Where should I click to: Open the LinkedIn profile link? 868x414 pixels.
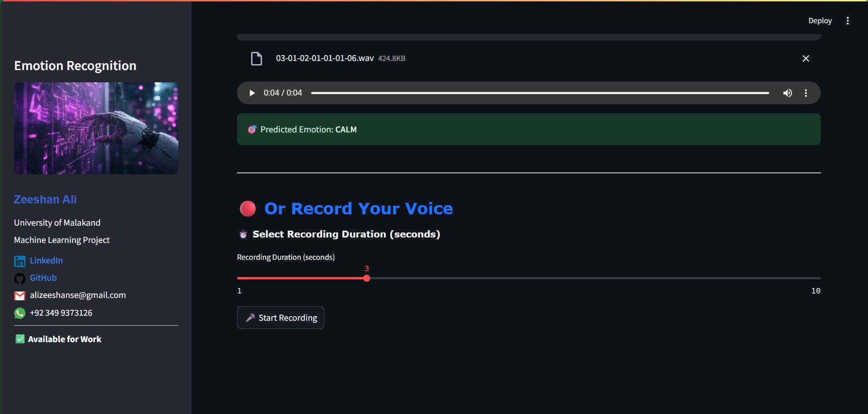point(46,261)
